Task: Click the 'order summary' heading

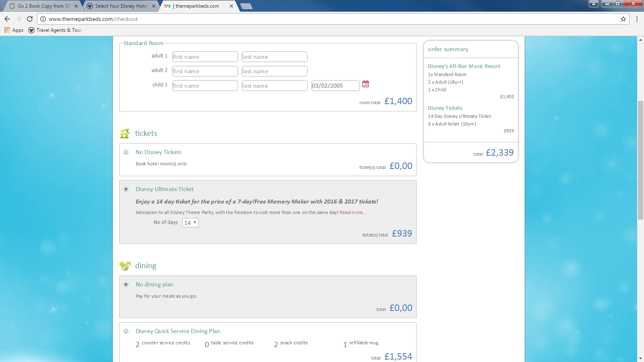Action: click(x=448, y=49)
